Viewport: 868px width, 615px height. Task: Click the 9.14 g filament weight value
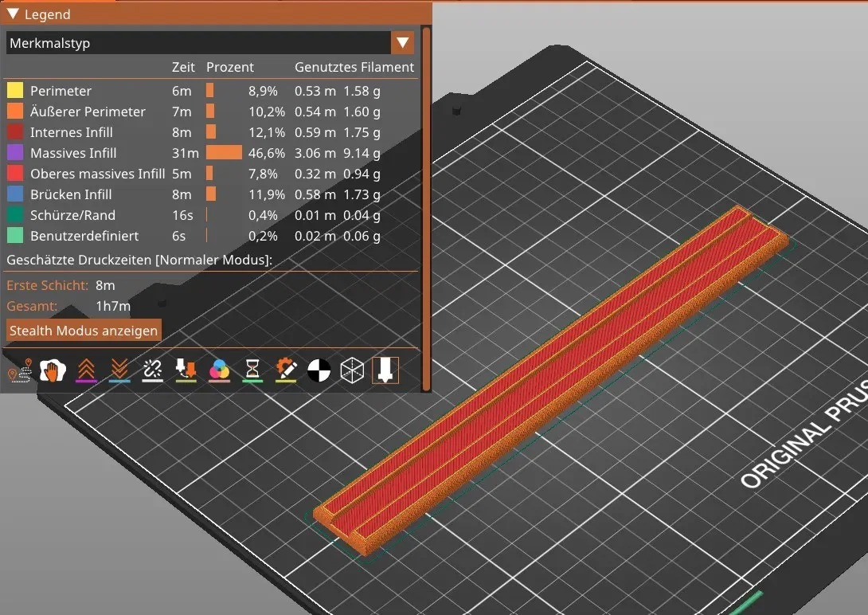click(x=362, y=153)
